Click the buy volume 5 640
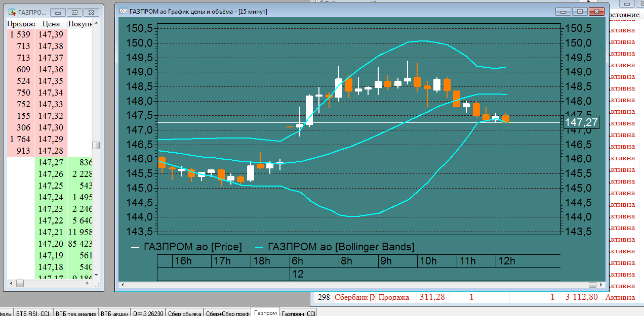The height and width of the screenshot is (316, 644). 80,220
